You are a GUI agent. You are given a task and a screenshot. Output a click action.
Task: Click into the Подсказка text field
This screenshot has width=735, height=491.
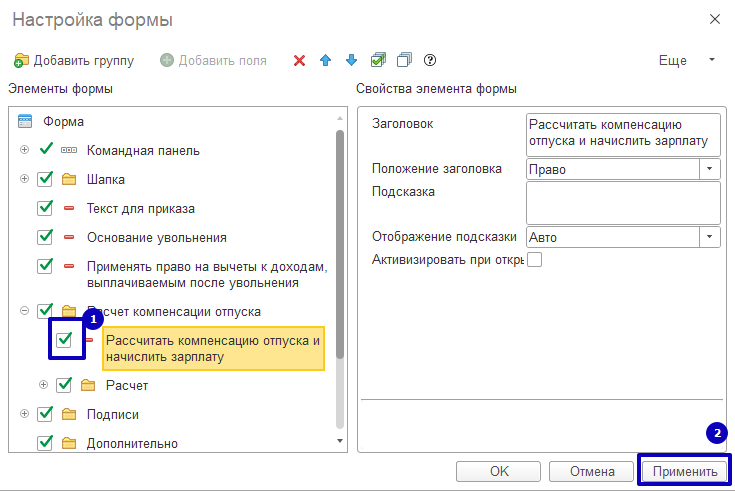coord(622,203)
